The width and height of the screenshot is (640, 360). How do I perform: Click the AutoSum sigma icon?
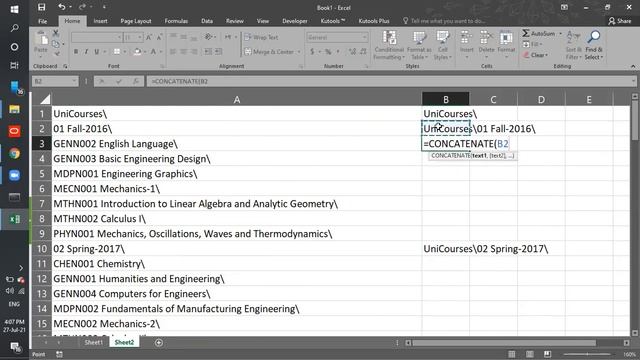[526, 33]
